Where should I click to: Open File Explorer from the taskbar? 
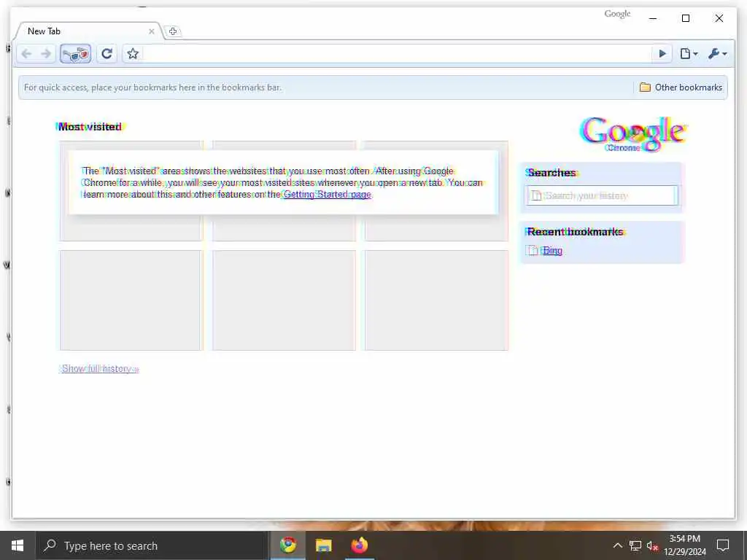click(323, 545)
